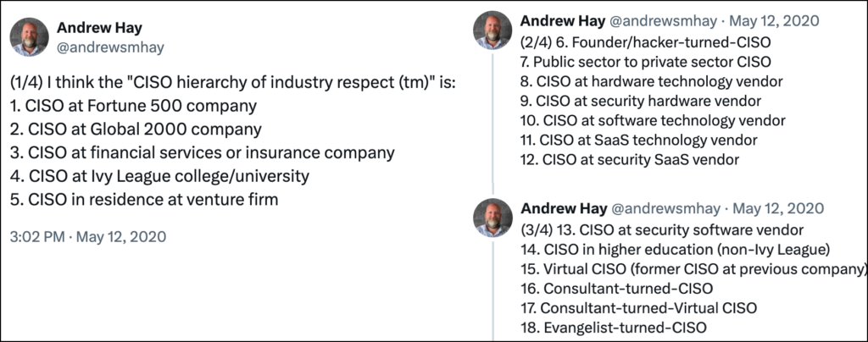Open Andrew Hay's name on the (1/4) tweet
This screenshot has height=342, width=868.
pyautogui.click(x=93, y=29)
